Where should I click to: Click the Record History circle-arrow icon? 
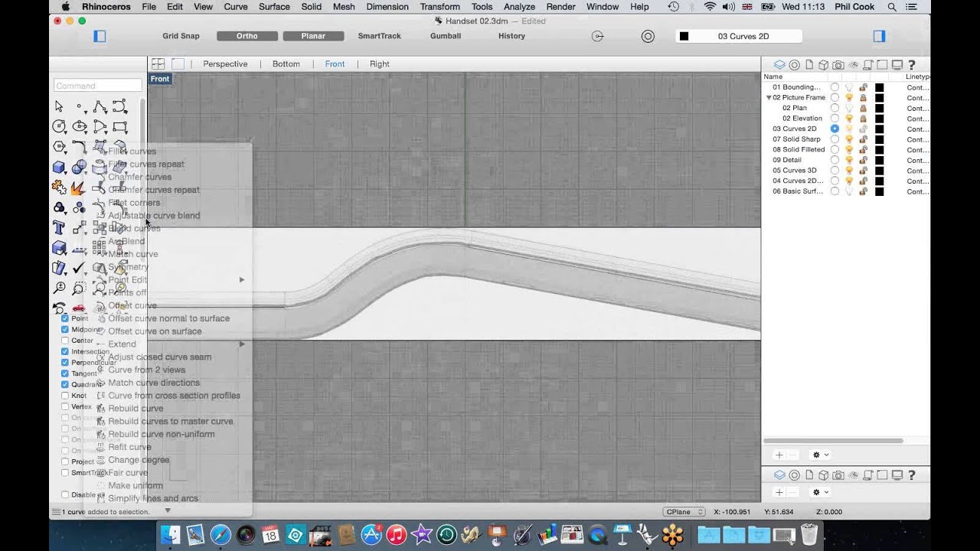coord(598,36)
